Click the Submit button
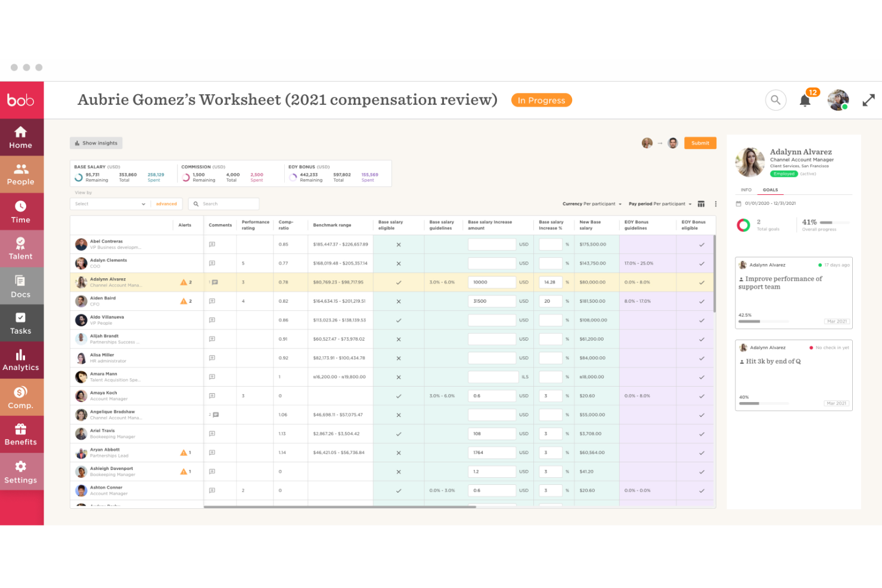 point(700,143)
